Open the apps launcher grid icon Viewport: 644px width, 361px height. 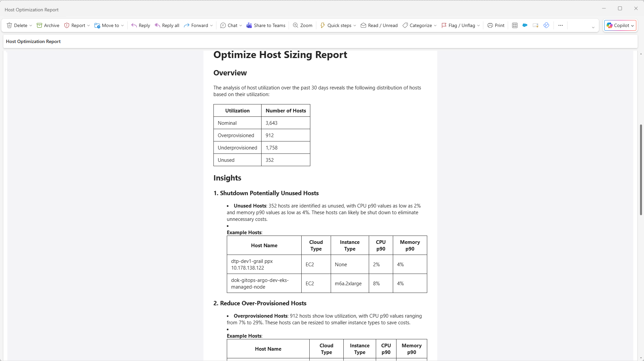514,25
